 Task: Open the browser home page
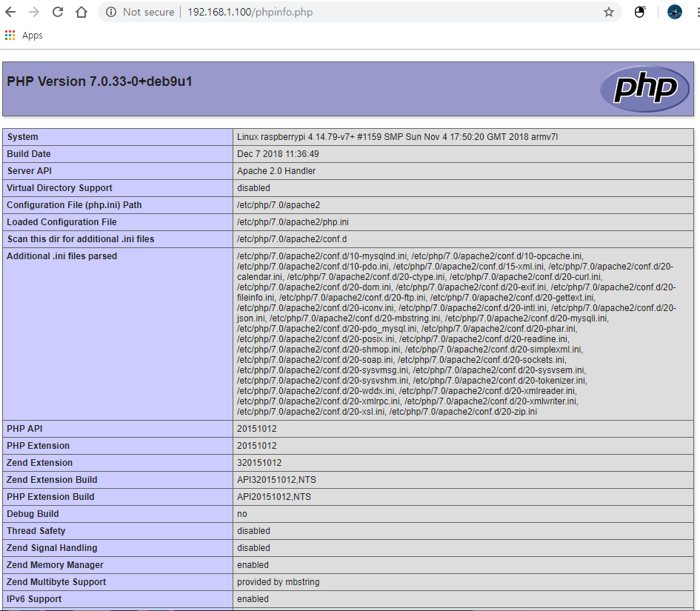(81, 12)
